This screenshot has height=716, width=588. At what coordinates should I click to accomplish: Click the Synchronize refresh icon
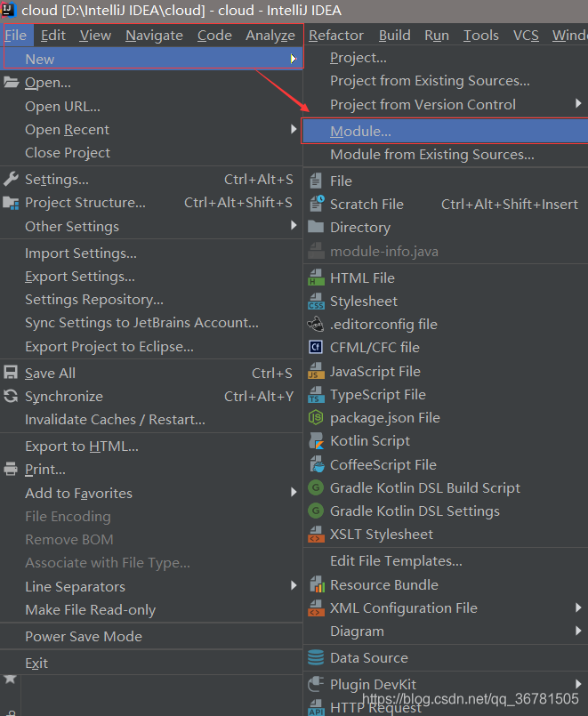11,396
